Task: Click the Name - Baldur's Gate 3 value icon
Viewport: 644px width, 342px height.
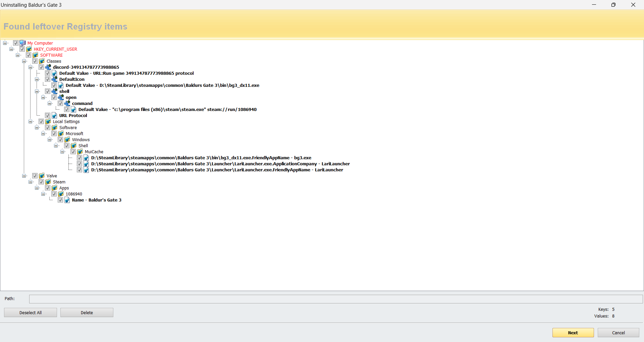Action: click(x=67, y=200)
